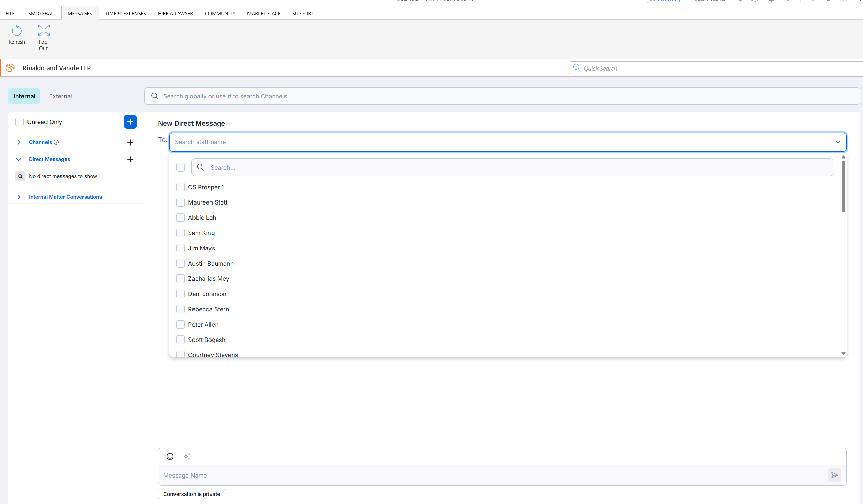Image resolution: width=863 pixels, height=504 pixels.
Task: Add a new channel with plus icon
Action: tap(130, 142)
